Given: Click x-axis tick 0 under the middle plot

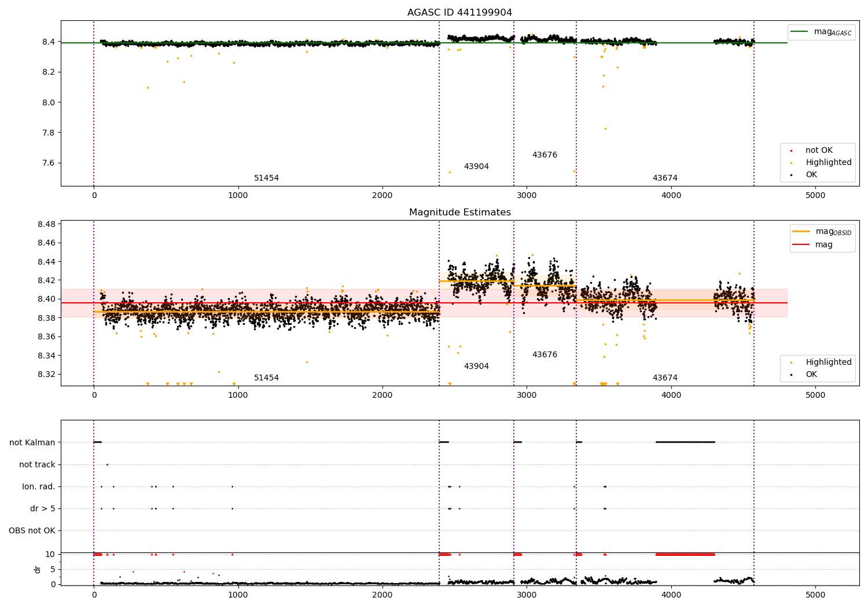Looking at the screenshot, I should click(94, 395).
